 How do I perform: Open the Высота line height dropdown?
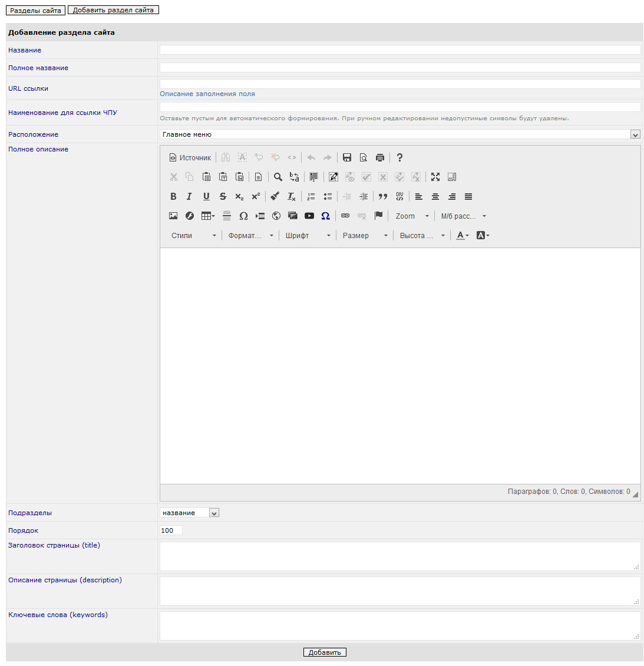[x=421, y=235]
